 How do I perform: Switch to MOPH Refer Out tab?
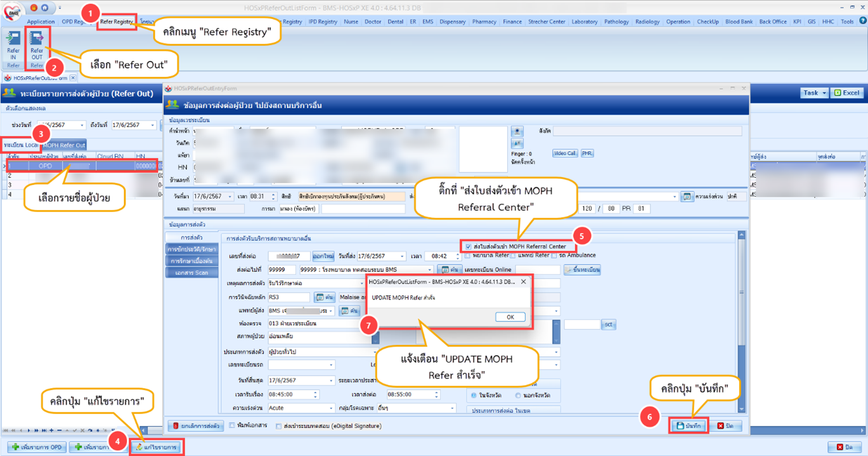[63, 145]
